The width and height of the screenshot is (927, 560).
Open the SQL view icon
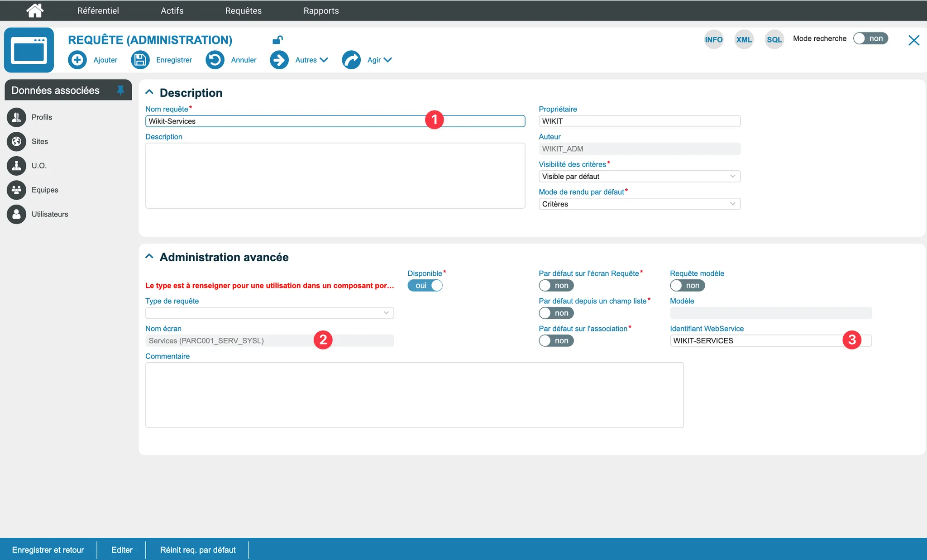(x=774, y=39)
